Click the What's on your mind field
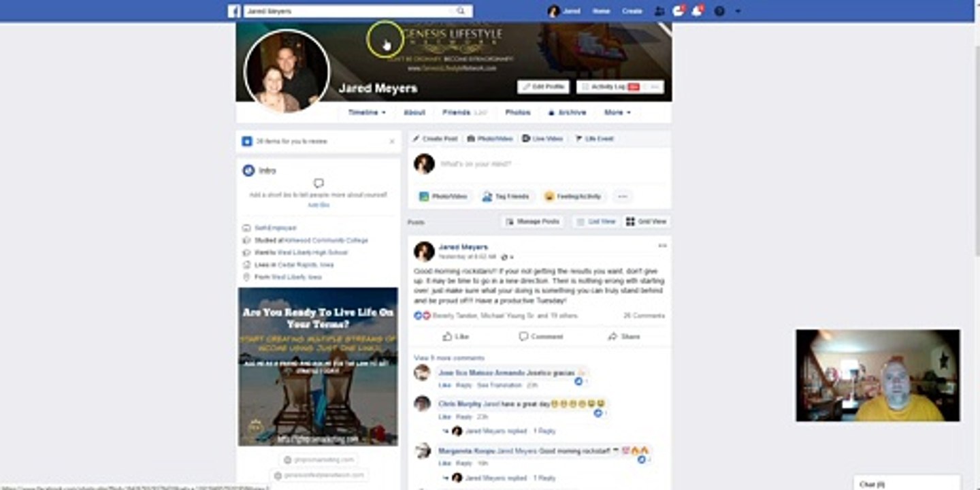980x490 pixels. coord(551,164)
